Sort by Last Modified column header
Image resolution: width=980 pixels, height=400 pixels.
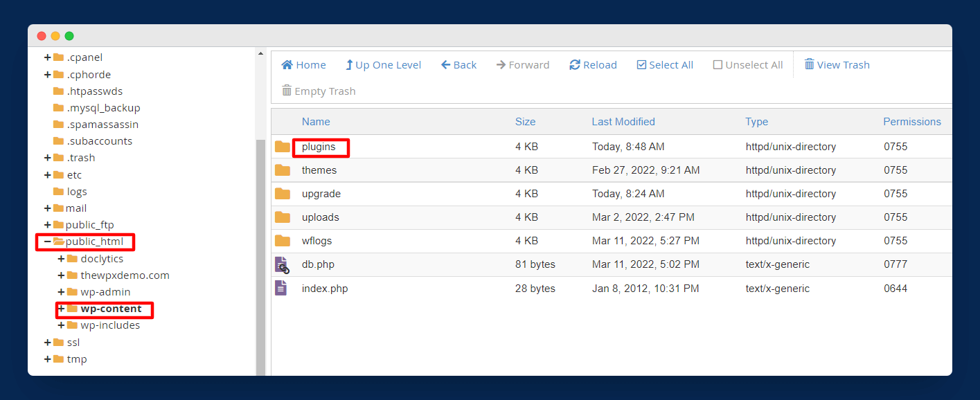pos(623,122)
